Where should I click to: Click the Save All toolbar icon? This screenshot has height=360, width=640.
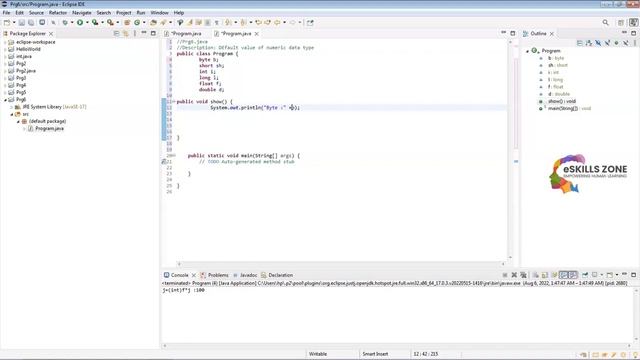(31, 23)
